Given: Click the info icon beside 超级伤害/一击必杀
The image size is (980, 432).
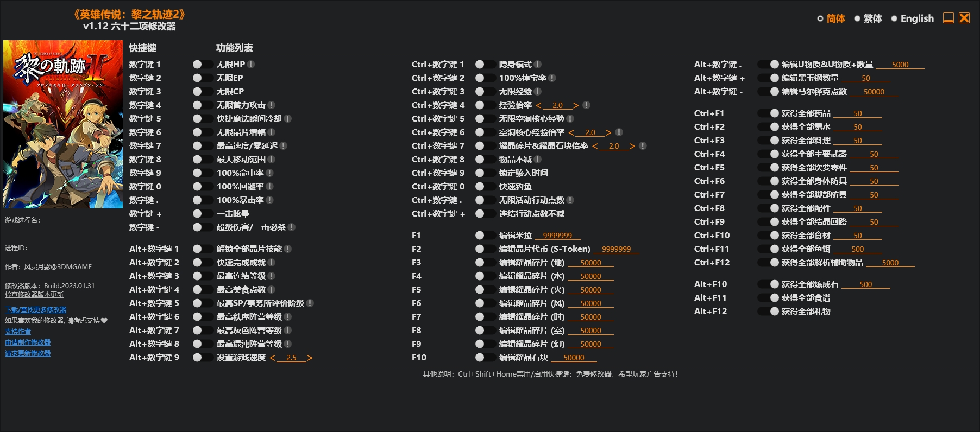Looking at the screenshot, I should 291,227.
